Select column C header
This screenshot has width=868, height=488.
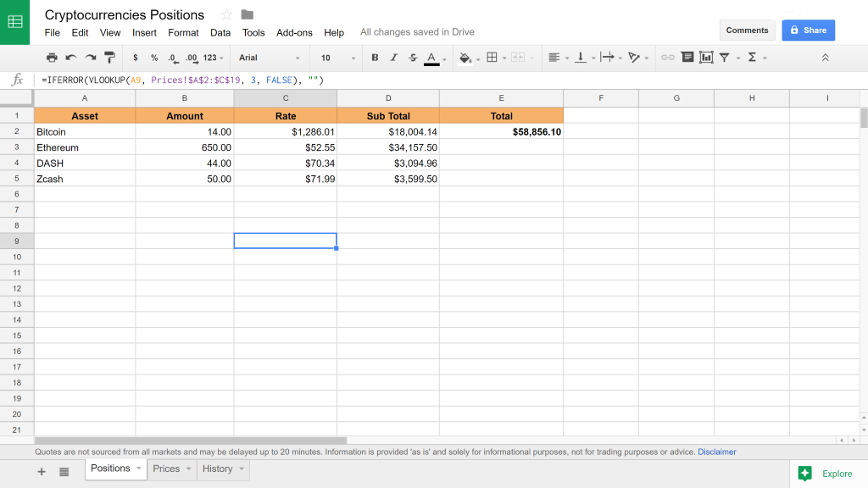point(285,98)
